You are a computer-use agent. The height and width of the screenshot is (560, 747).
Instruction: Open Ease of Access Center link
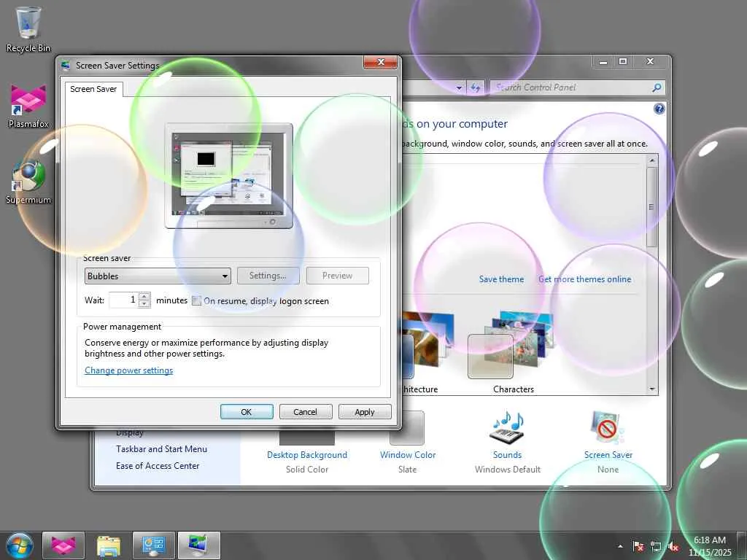[x=158, y=466]
